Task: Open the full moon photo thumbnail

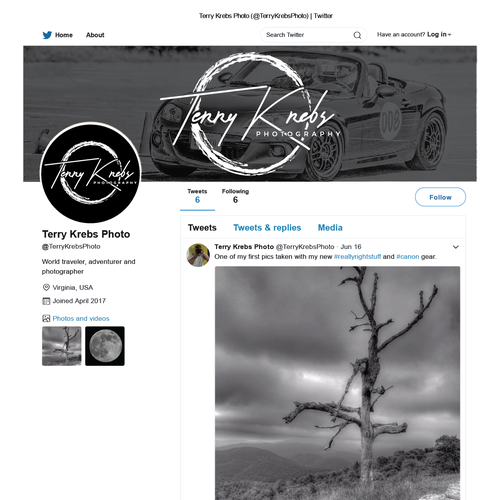Action: pyautogui.click(x=105, y=346)
